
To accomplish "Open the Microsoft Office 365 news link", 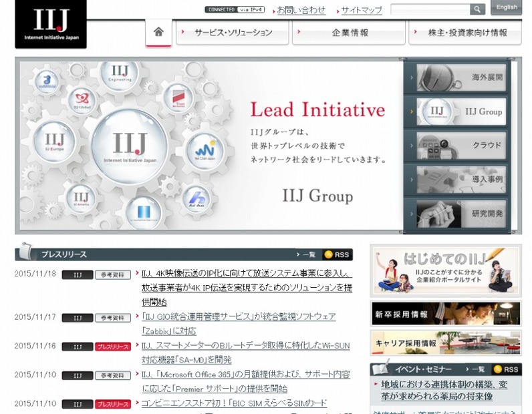I will coord(246,381).
